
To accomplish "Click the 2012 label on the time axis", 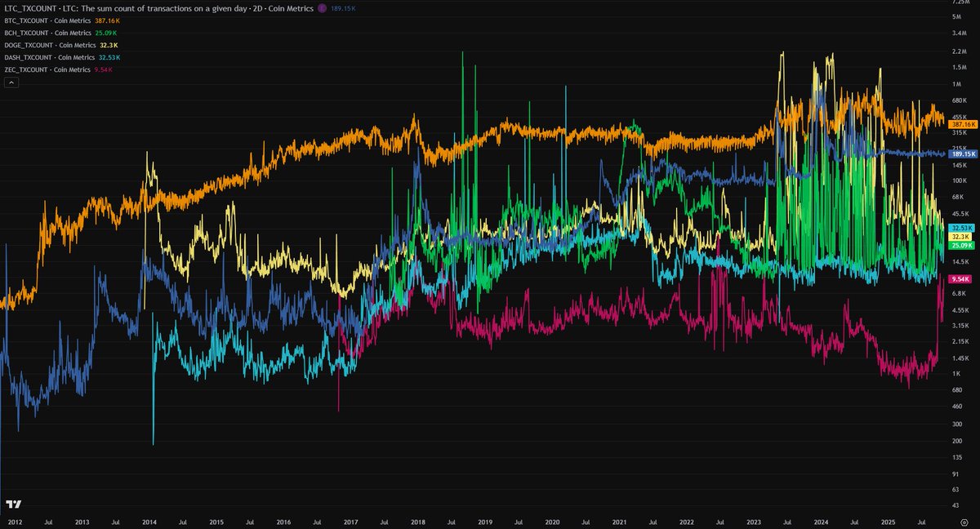I will pos(16,522).
